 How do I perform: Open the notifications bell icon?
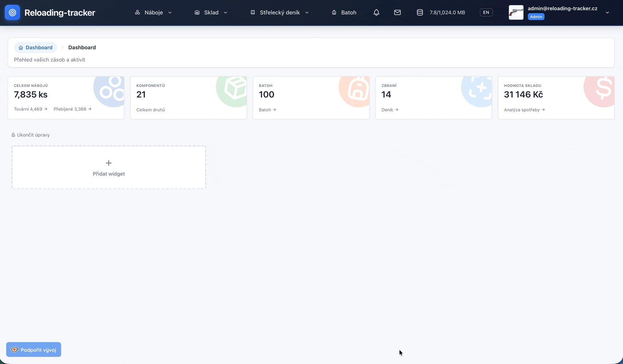(x=377, y=12)
